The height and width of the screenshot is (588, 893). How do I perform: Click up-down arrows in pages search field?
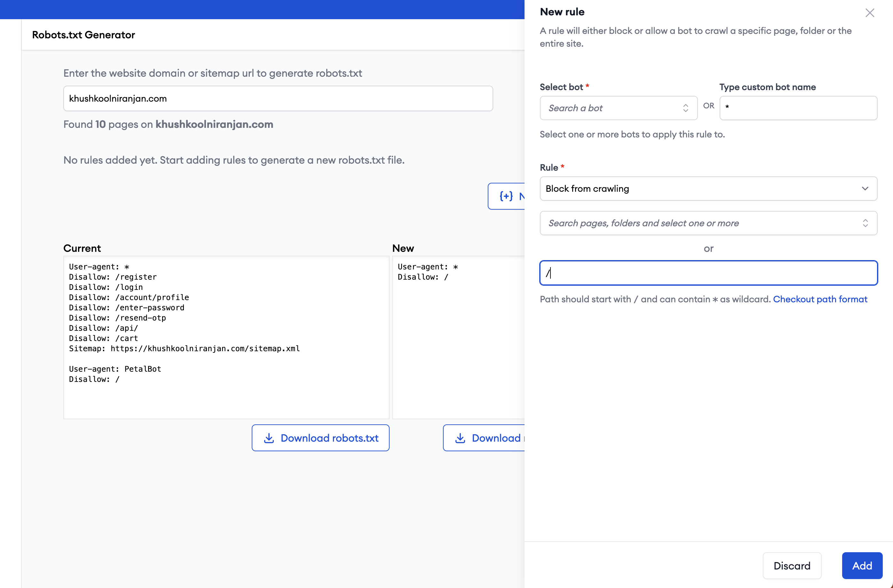coord(865,223)
